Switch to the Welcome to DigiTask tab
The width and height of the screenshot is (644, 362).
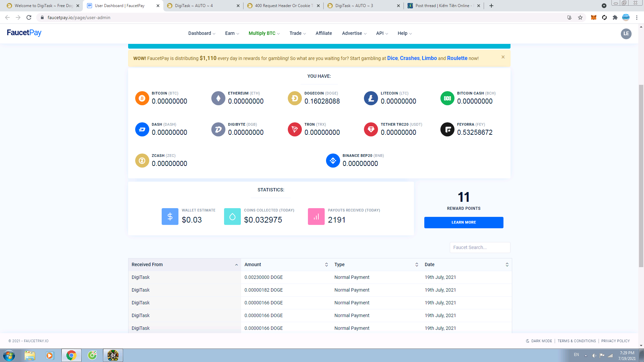click(x=43, y=6)
